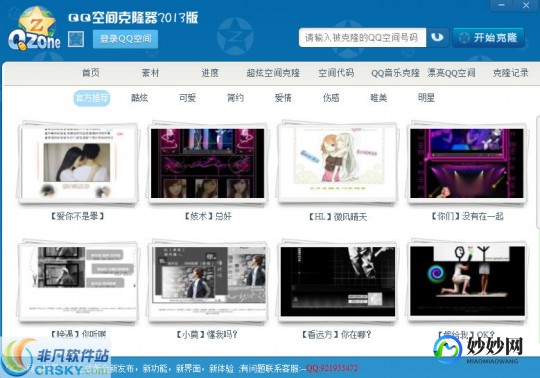Switch to the 素材 tab
The height and width of the screenshot is (378, 540).
point(150,73)
